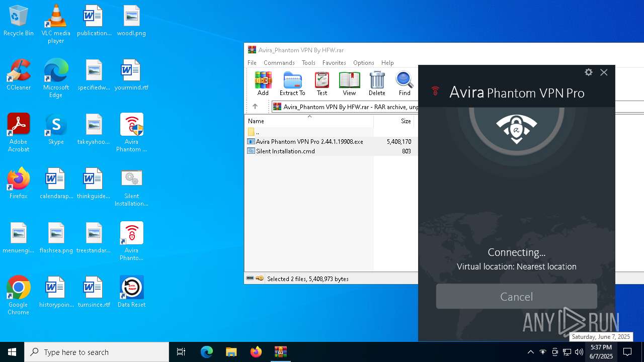Open the Windows Start menu
The width and height of the screenshot is (644, 362).
tap(12, 352)
